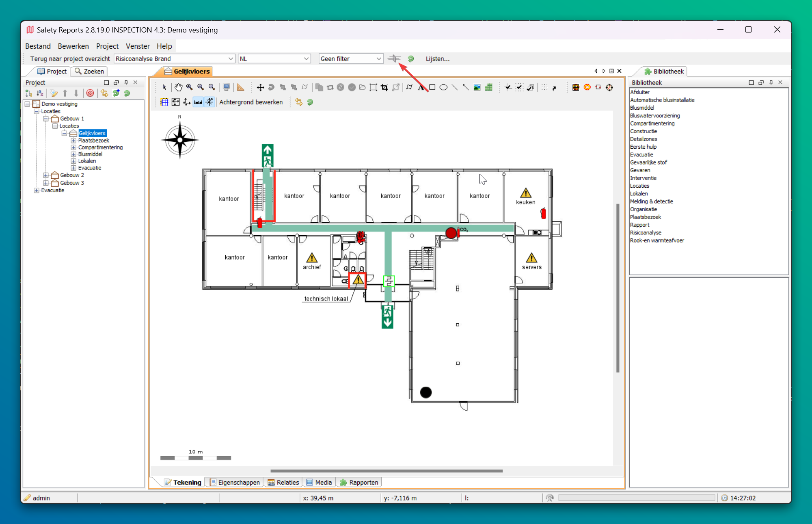Click Terug naar project overzicht
Screen dimensions: 812x524
(x=70, y=59)
